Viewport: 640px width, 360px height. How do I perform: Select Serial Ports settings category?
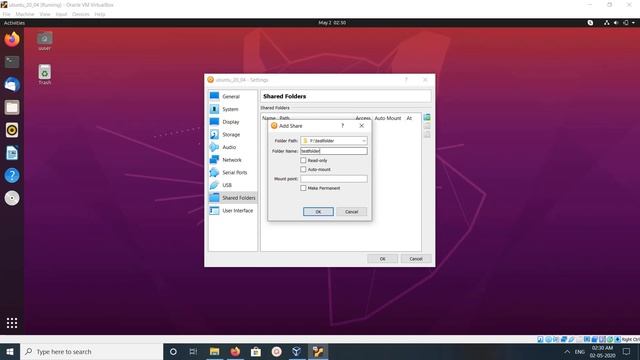coord(233,172)
